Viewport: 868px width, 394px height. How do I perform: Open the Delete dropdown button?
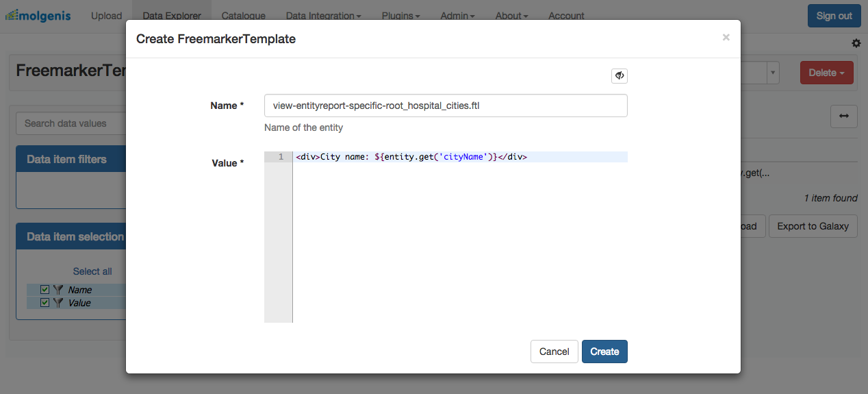click(x=826, y=73)
